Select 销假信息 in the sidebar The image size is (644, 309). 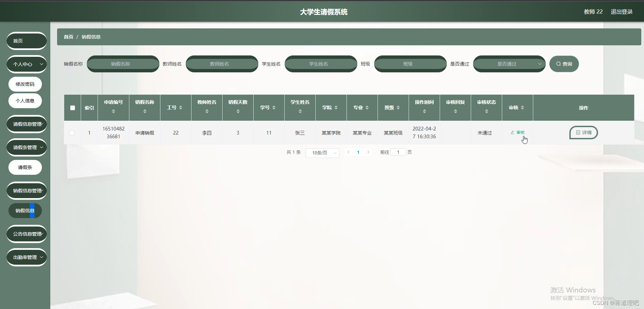[25, 210]
